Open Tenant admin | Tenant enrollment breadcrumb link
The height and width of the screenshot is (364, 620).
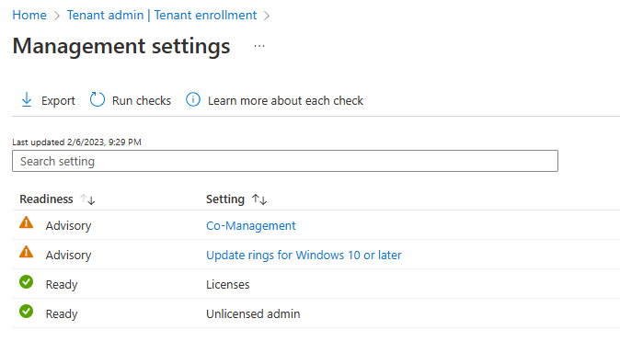162,15
